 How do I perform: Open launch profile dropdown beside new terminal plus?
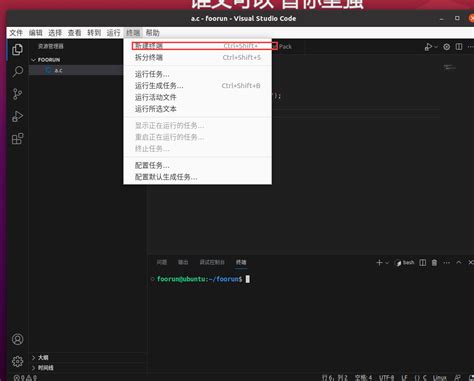pos(387,263)
